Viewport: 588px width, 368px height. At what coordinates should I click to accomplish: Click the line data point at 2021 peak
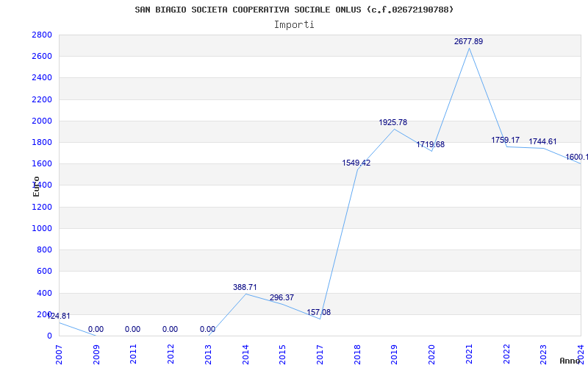coord(469,48)
